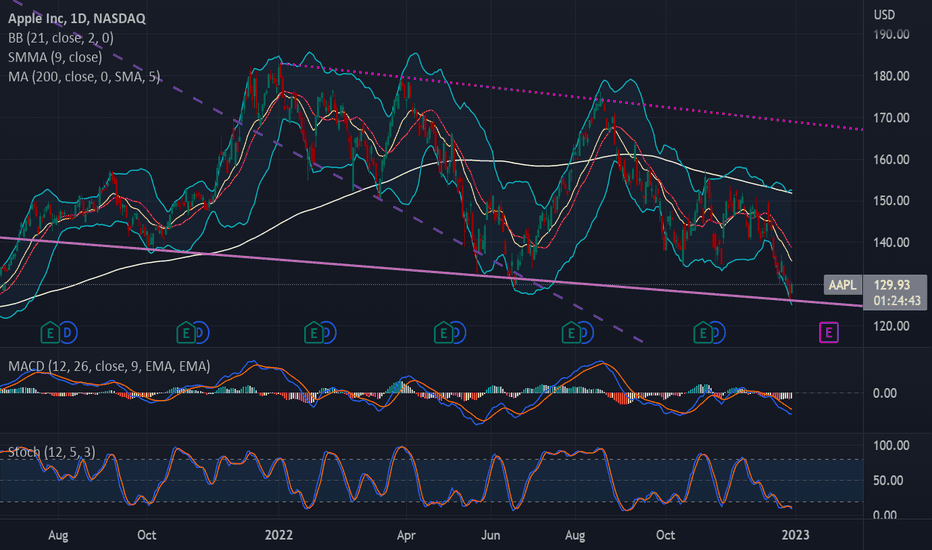Open the dividend D marker after January 2022
This screenshot has height=550, width=932.
click(x=329, y=333)
